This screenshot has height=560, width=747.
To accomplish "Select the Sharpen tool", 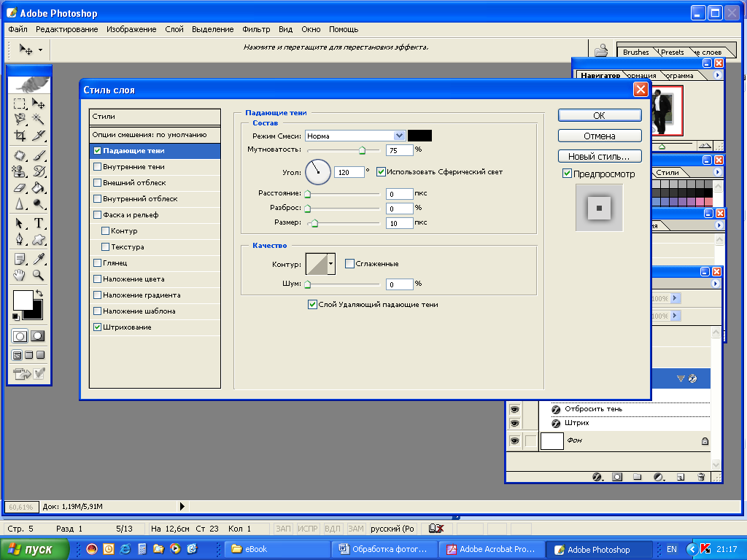I will pos(20,204).
